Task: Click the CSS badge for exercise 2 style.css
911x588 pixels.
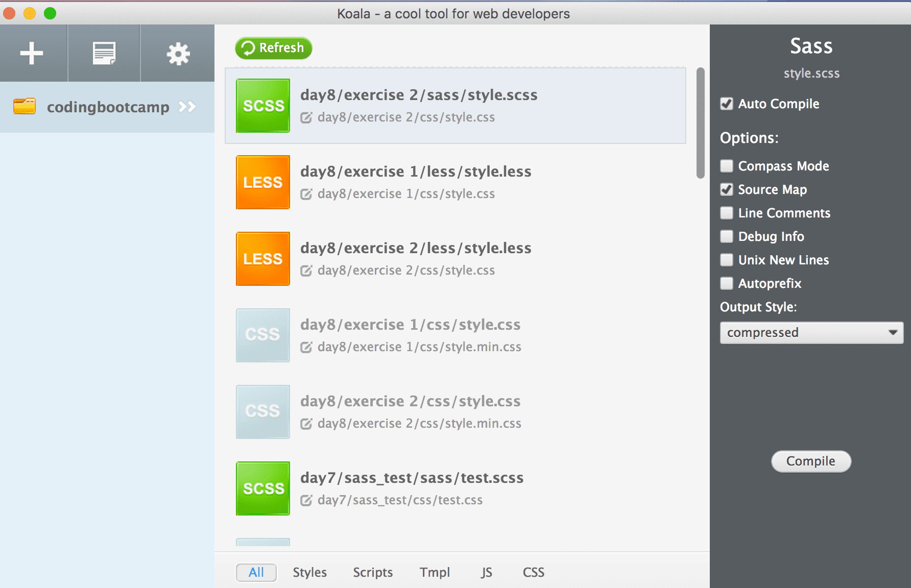Action: [x=263, y=412]
